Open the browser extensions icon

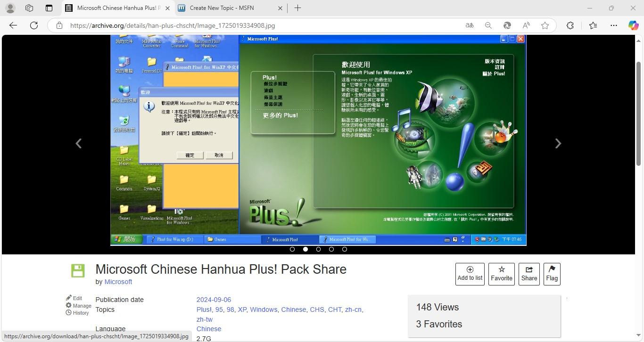click(570, 25)
